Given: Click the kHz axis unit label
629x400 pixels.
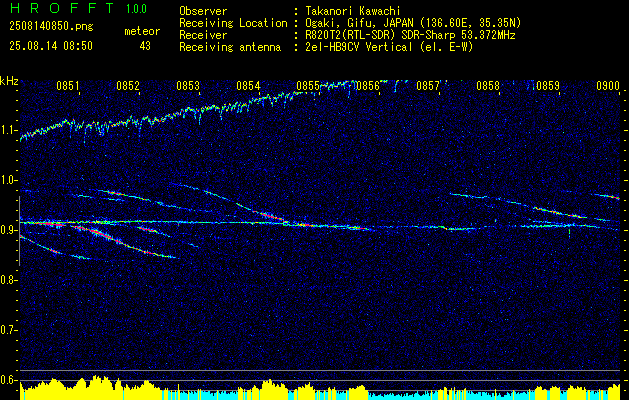Looking at the screenshot, I should coord(9,81).
